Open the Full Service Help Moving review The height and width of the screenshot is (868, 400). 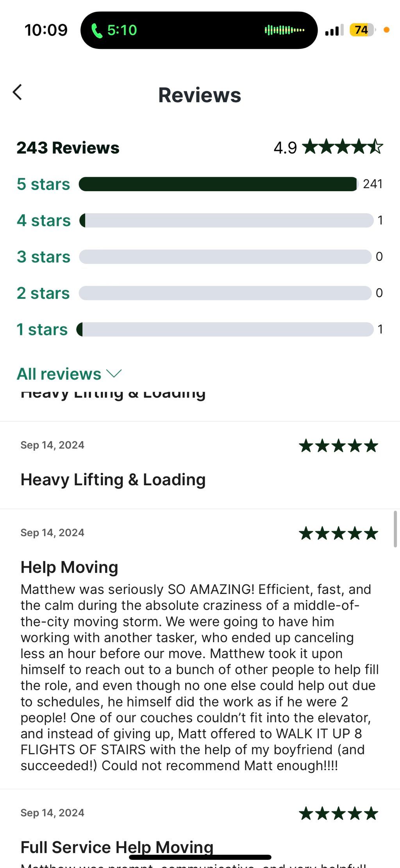(x=117, y=847)
